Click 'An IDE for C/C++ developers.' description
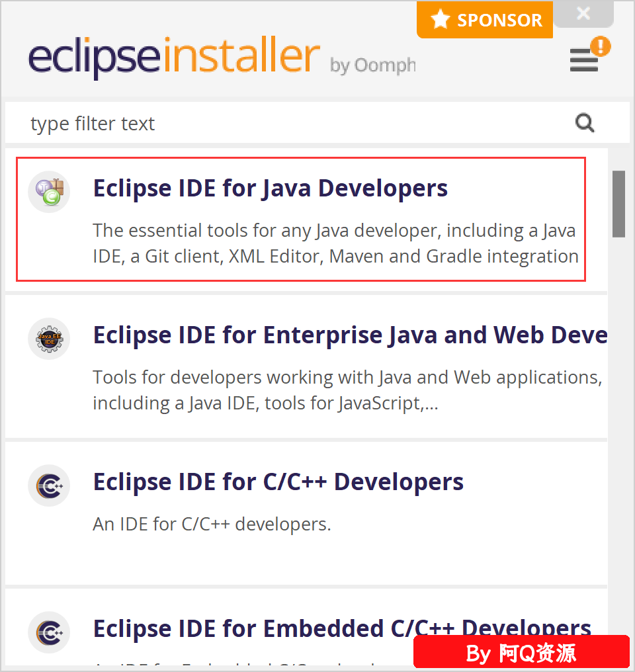Screen dimensions: 635x672 (212, 524)
